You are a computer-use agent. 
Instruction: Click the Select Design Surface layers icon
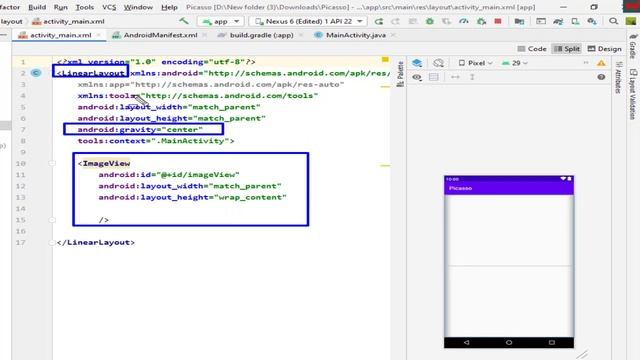coord(417,63)
